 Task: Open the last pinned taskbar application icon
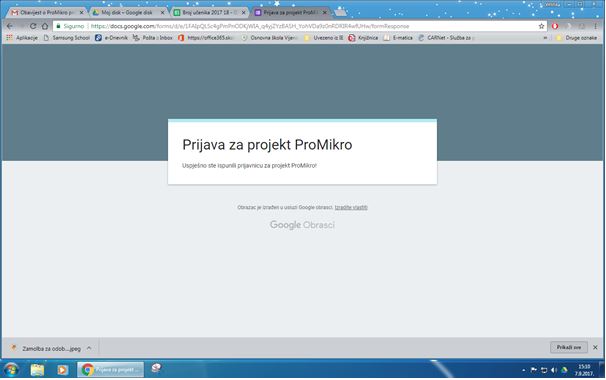click(x=156, y=368)
